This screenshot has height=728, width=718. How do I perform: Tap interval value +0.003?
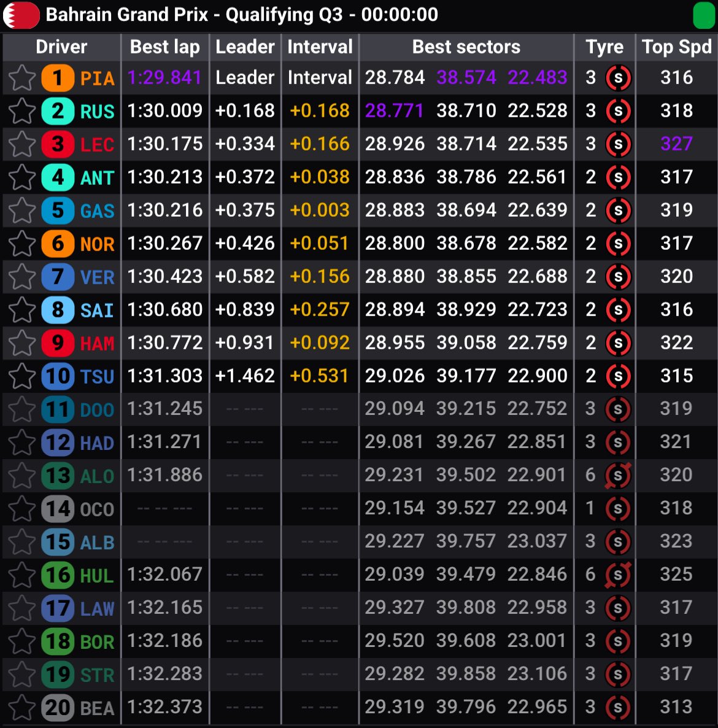pyautogui.click(x=320, y=210)
